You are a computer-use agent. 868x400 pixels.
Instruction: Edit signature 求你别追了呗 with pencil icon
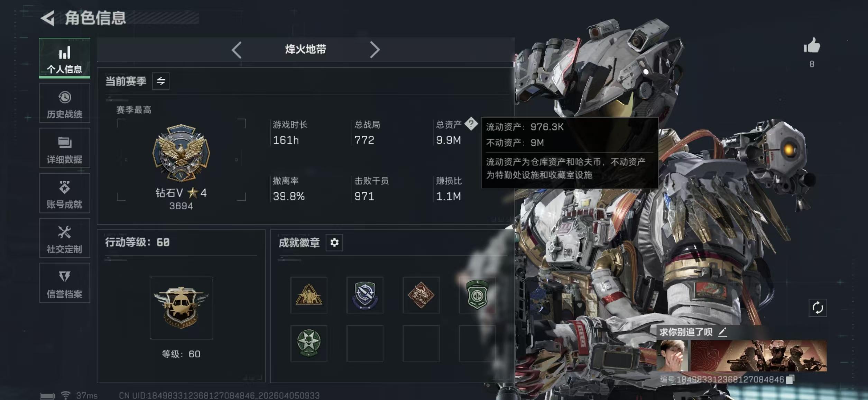tap(722, 332)
